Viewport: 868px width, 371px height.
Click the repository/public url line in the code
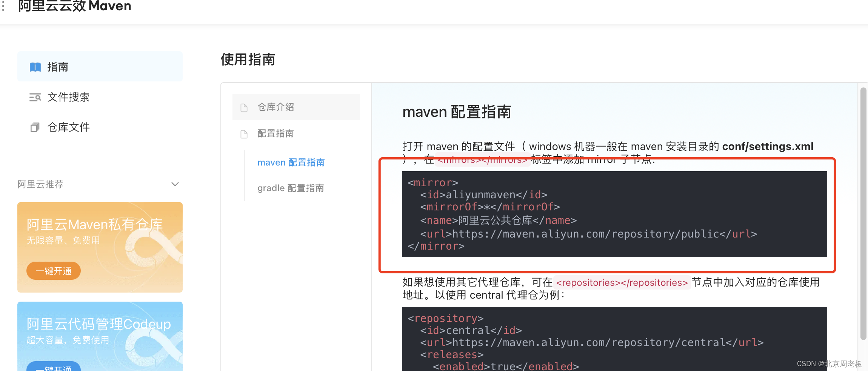(x=589, y=234)
